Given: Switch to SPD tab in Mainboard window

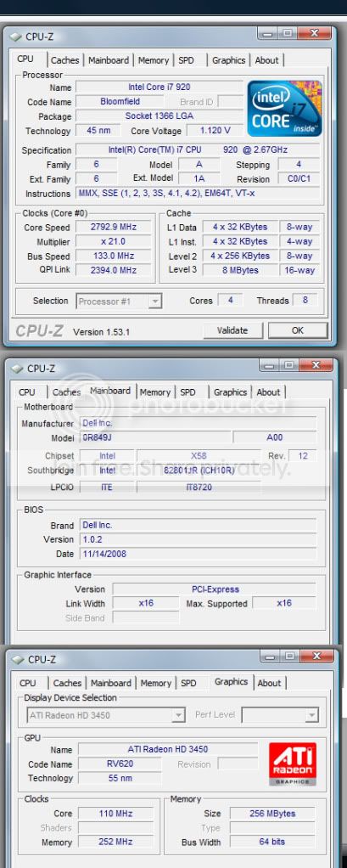Looking at the screenshot, I should coord(187,392).
